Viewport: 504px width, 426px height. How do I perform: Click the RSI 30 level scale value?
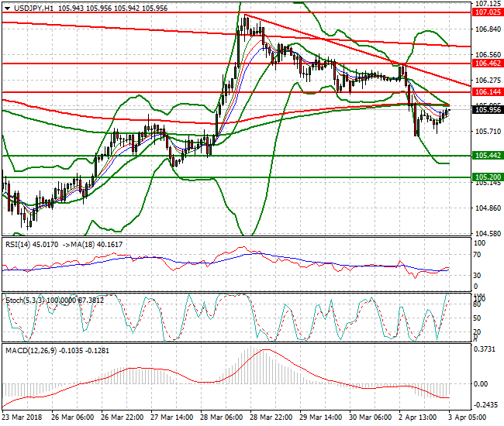click(477, 276)
